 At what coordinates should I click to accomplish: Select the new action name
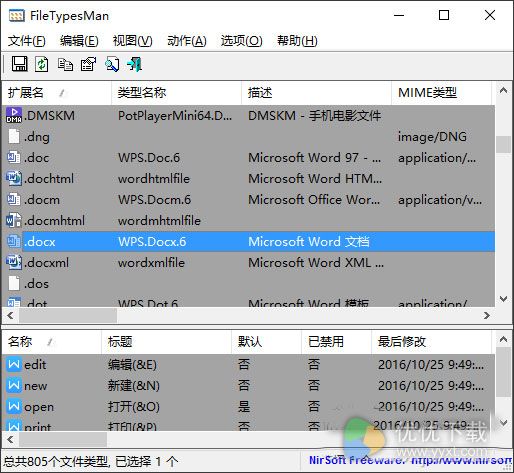36,386
